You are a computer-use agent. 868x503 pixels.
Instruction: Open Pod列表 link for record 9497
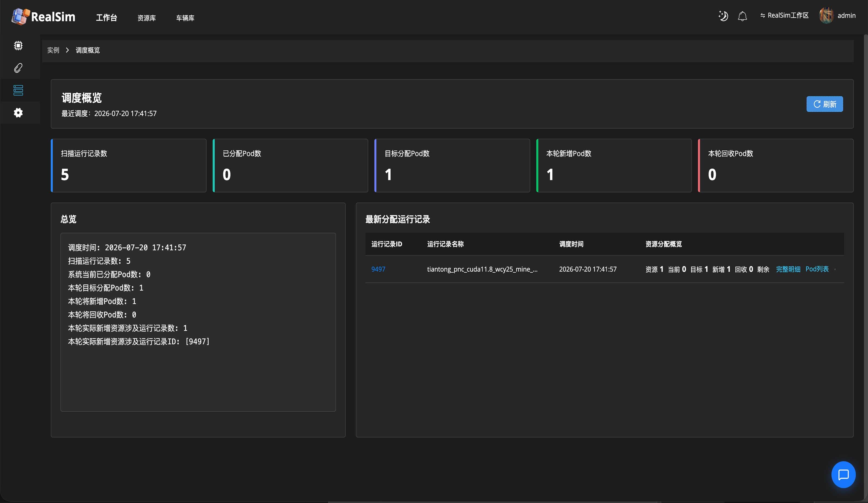tap(817, 269)
